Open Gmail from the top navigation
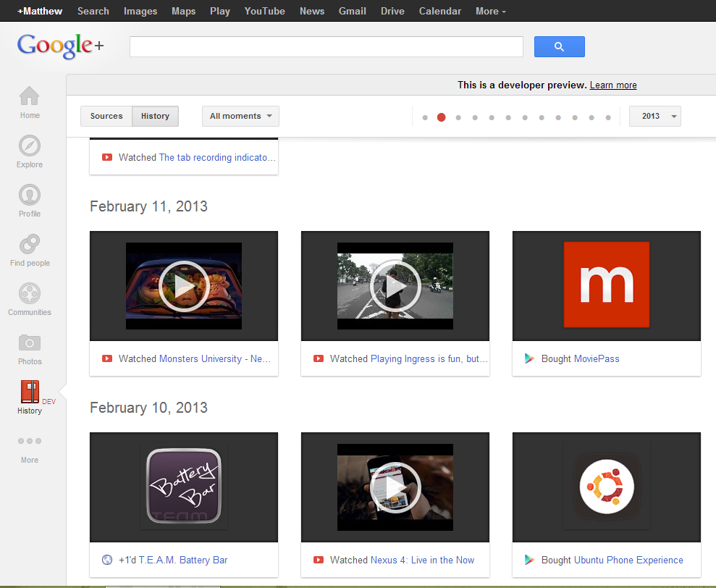This screenshot has height=588, width=716. [x=352, y=11]
